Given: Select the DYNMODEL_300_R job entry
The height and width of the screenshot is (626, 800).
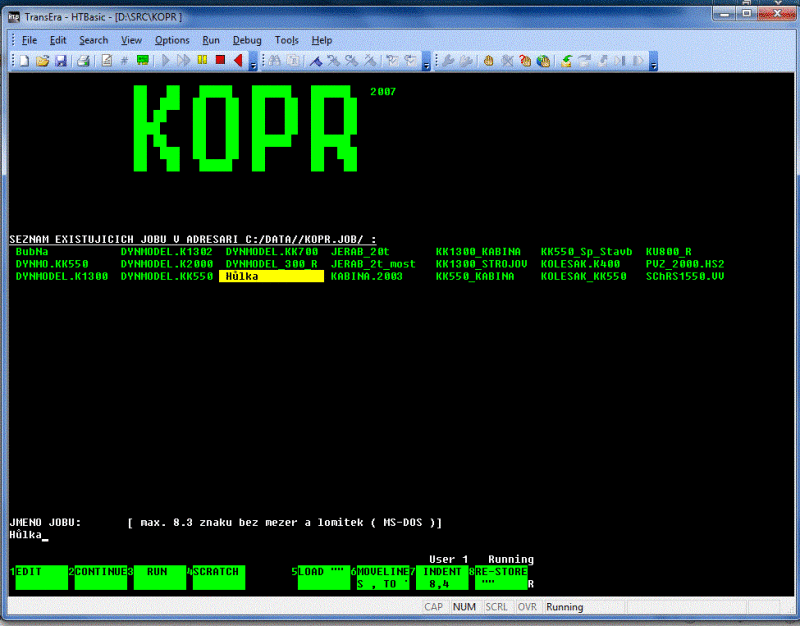Looking at the screenshot, I should (271, 264).
